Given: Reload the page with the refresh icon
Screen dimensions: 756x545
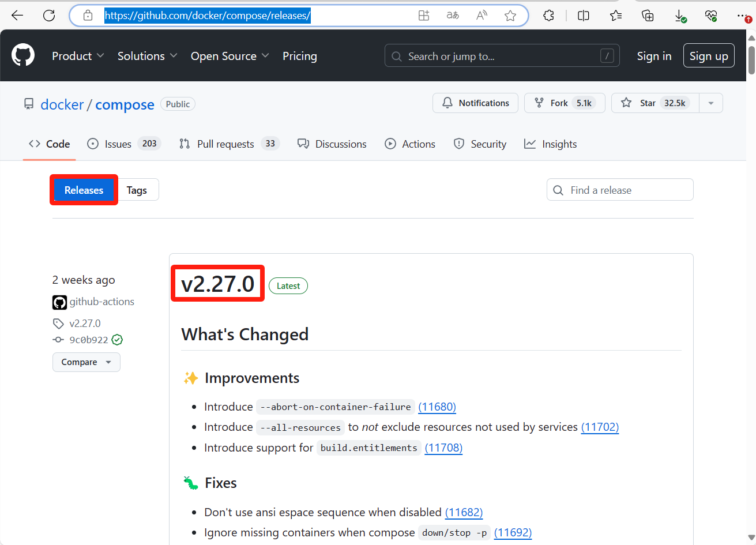Looking at the screenshot, I should pos(49,16).
